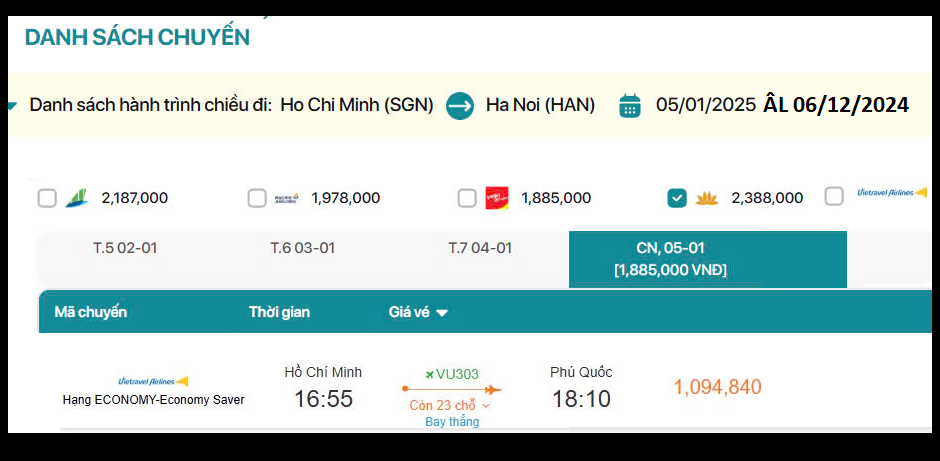
Task: Enable the Bamboo Airways checkbox
Action: pos(47,198)
